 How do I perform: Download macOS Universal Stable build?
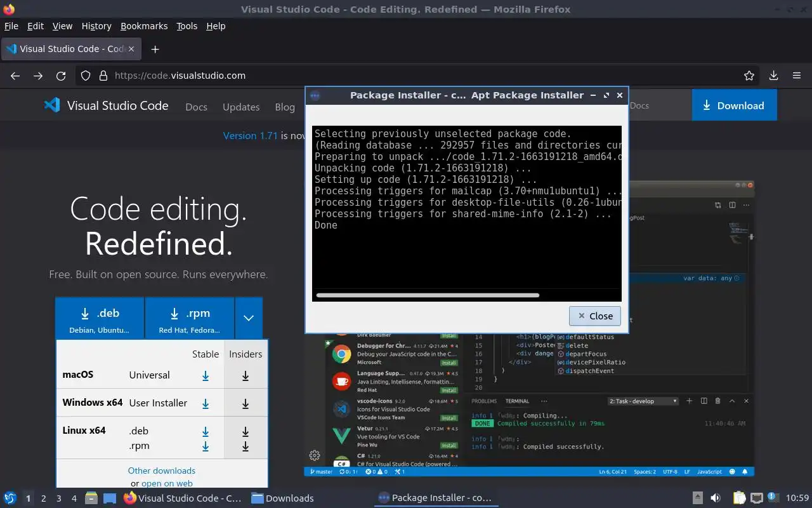point(206,375)
